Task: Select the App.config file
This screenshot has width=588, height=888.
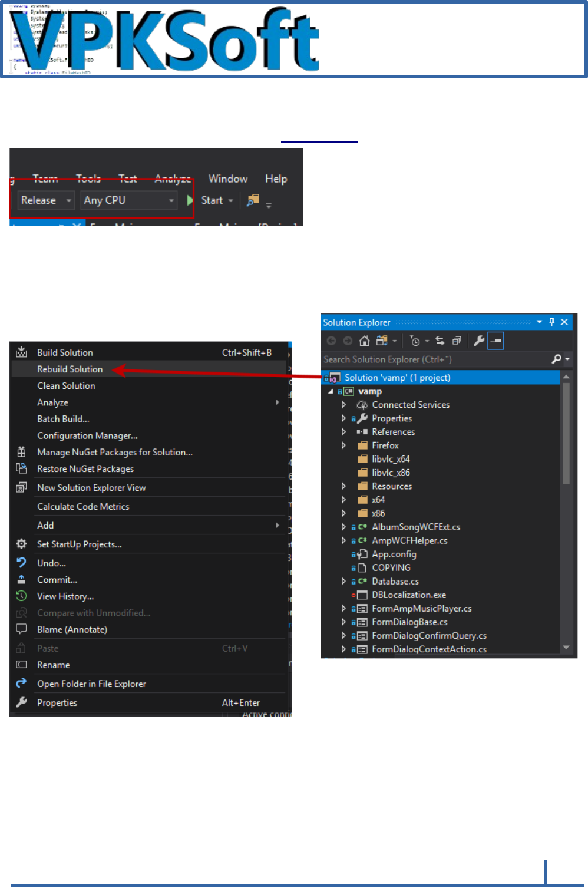Action: 394,554
